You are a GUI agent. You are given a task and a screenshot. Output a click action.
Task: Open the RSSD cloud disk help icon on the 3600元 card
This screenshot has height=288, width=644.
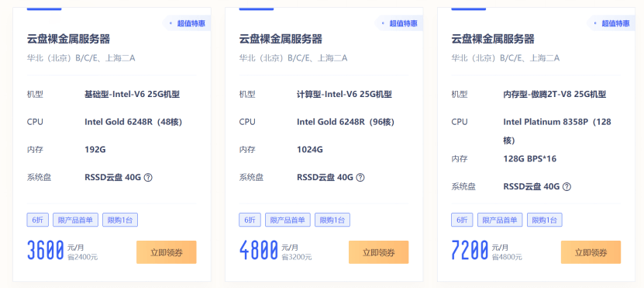coord(148,178)
